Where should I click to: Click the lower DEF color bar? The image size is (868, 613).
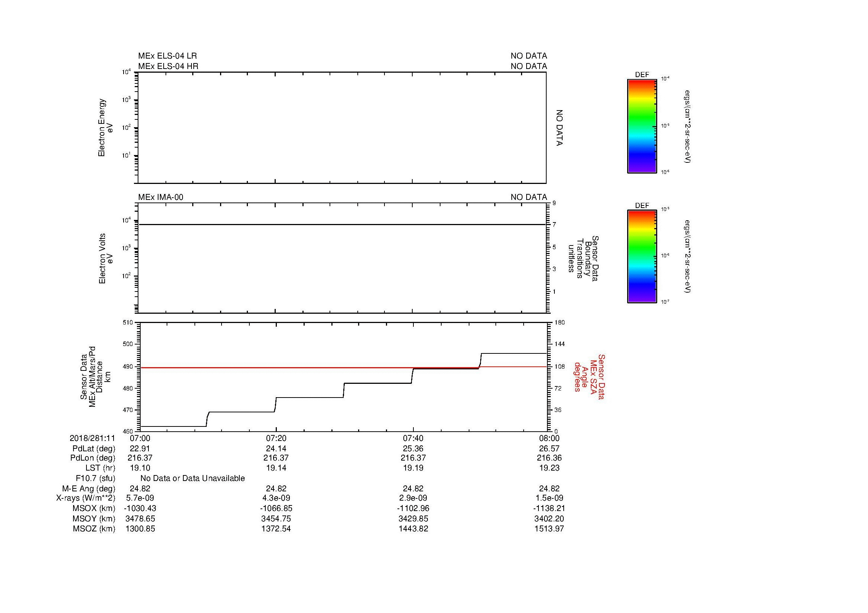642,257
